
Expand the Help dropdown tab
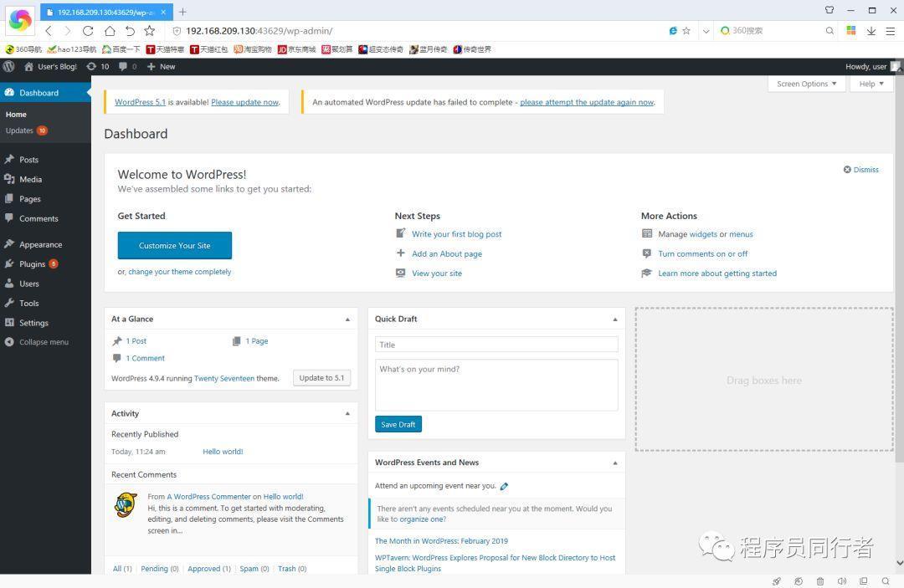[871, 84]
